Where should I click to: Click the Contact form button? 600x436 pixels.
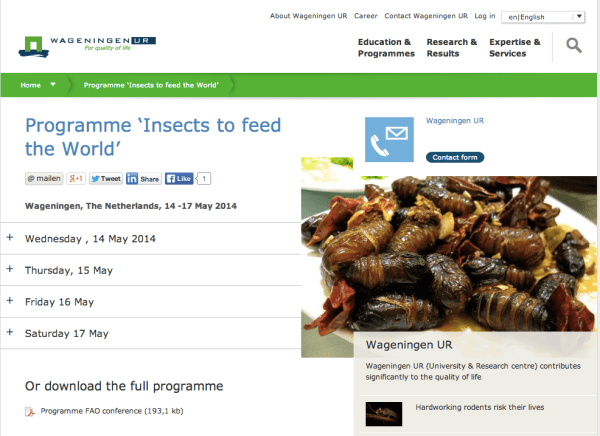(455, 157)
